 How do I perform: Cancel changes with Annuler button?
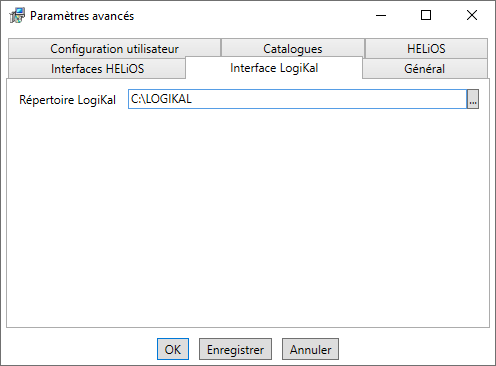click(x=310, y=349)
